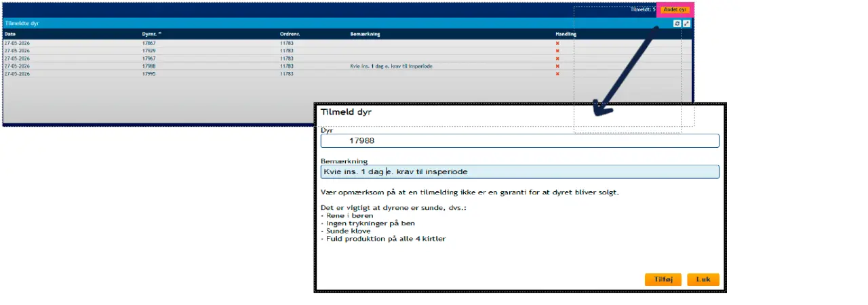Click remark 'Kvie ins. 1 dag e. krav til insperiode' in table
Screen dimensions: 868x305
point(391,66)
